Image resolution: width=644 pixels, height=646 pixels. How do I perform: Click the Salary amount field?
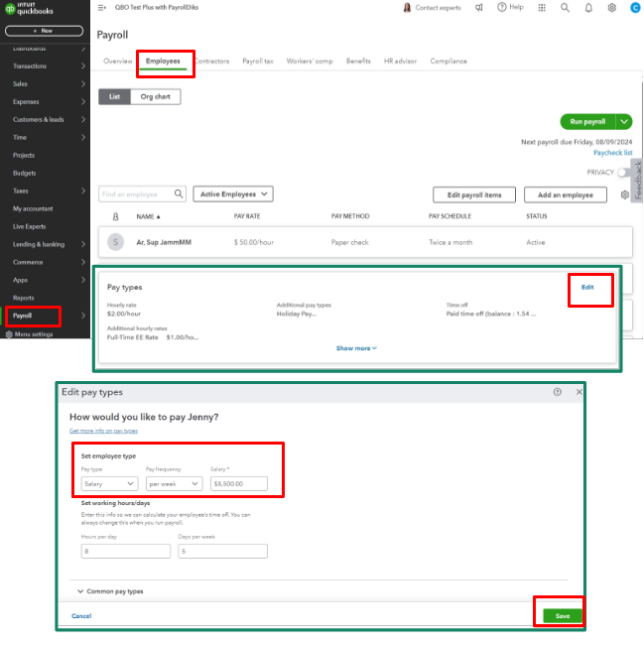[x=239, y=483]
